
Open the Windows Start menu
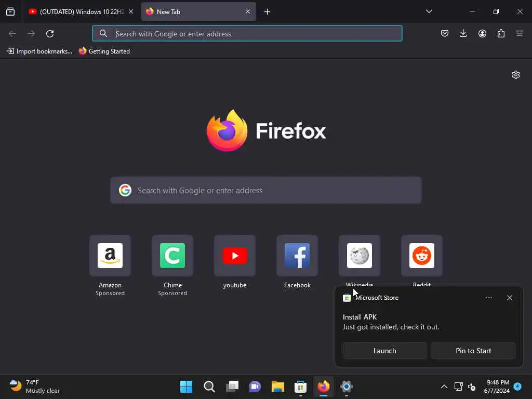[187, 387]
